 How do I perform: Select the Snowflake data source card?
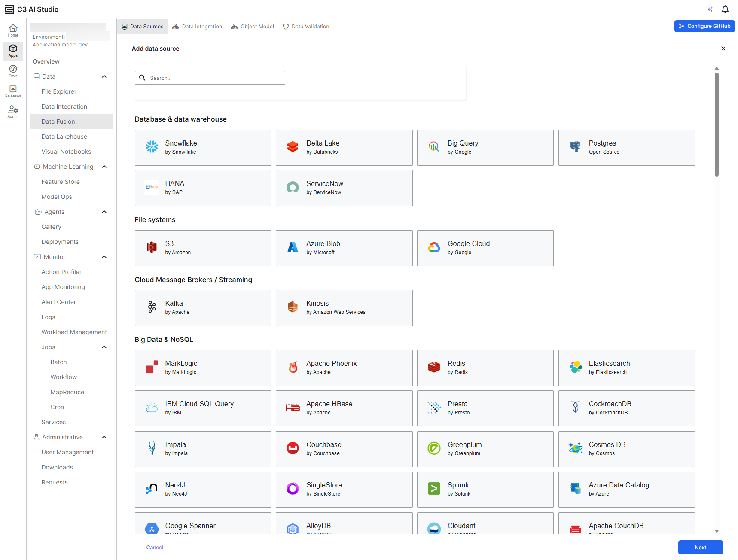[203, 147]
